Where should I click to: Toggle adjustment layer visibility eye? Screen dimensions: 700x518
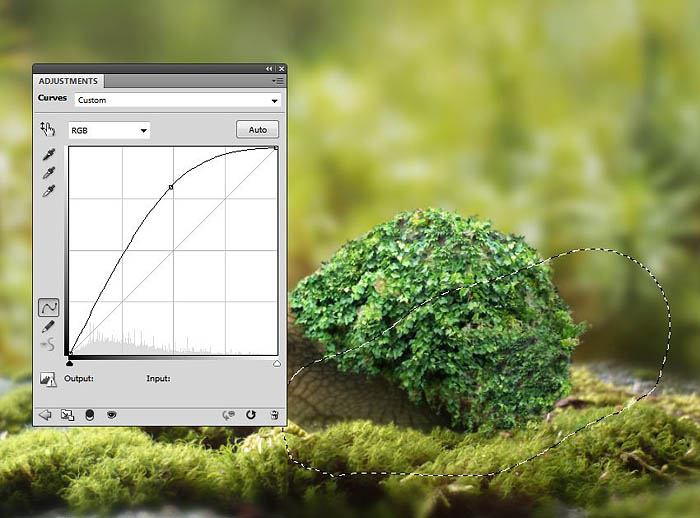coord(112,414)
